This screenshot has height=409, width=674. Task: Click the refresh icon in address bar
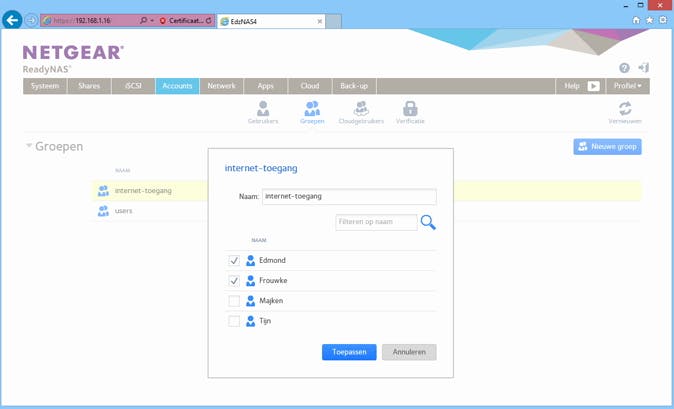pos(208,21)
